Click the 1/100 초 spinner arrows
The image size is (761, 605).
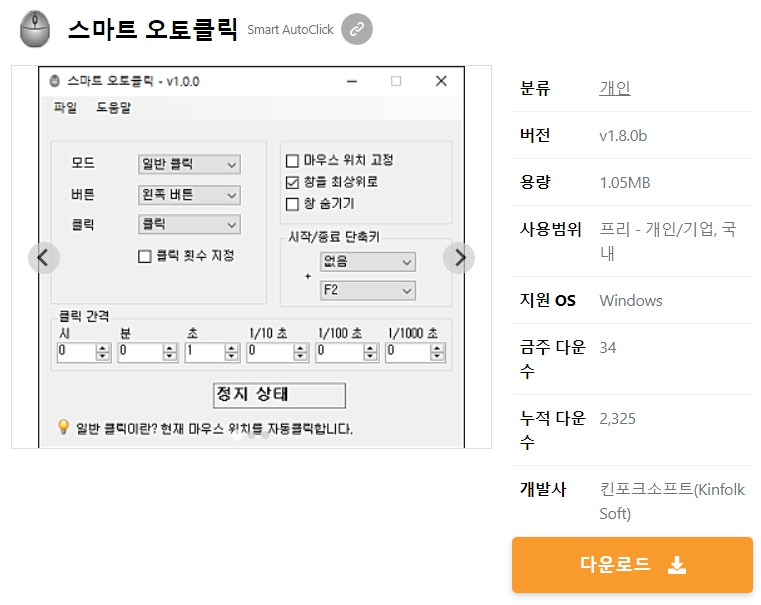tap(371, 353)
